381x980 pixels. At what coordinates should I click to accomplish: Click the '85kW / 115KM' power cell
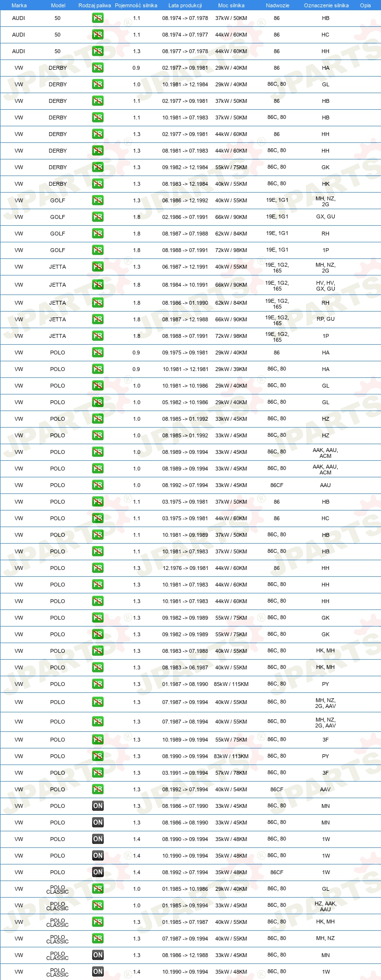click(231, 684)
